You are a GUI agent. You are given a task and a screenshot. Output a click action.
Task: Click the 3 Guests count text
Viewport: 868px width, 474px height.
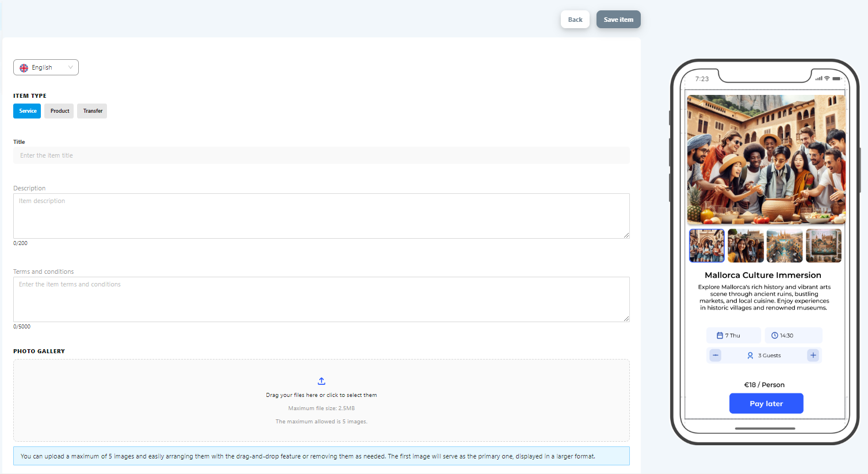(769, 355)
